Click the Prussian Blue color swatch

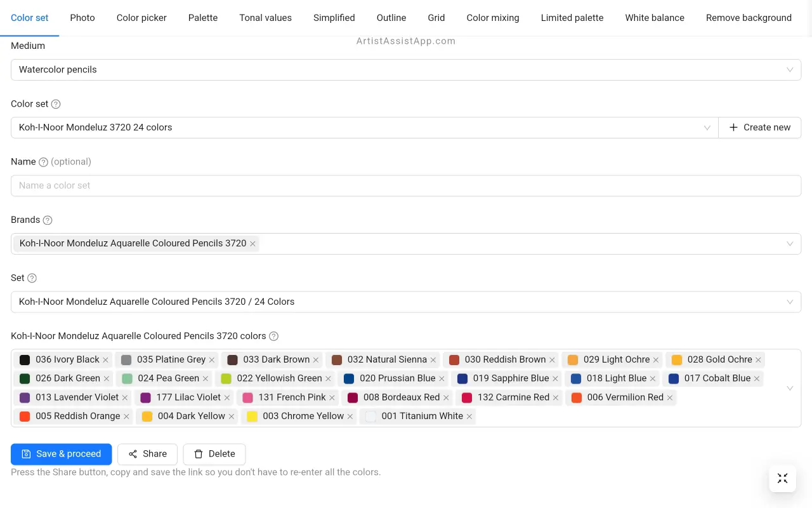click(349, 379)
